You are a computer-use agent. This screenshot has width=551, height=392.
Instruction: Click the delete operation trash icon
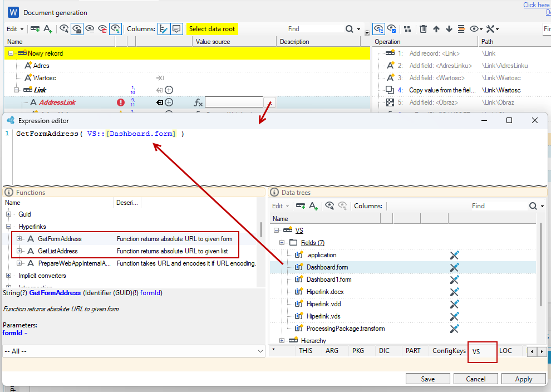[x=423, y=29]
